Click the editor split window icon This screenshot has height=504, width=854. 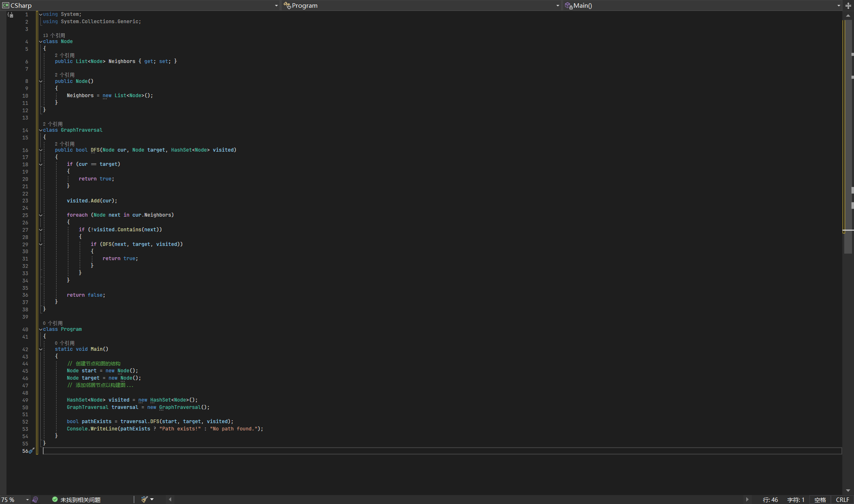coord(848,6)
